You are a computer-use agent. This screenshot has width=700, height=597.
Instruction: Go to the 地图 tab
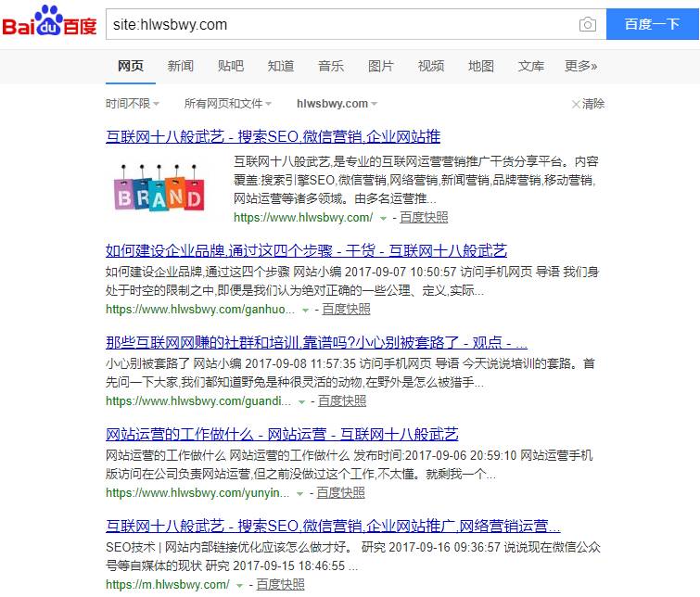pyautogui.click(x=481, y=66)
